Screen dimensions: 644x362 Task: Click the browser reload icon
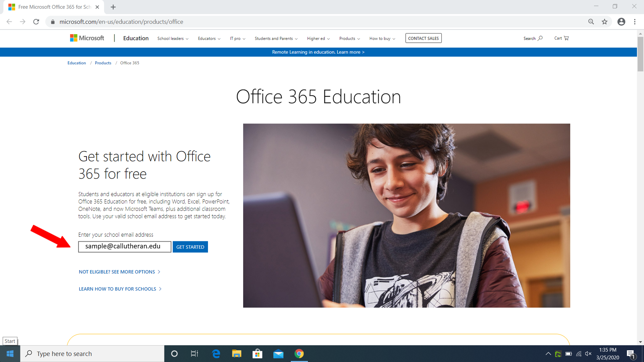36,22
